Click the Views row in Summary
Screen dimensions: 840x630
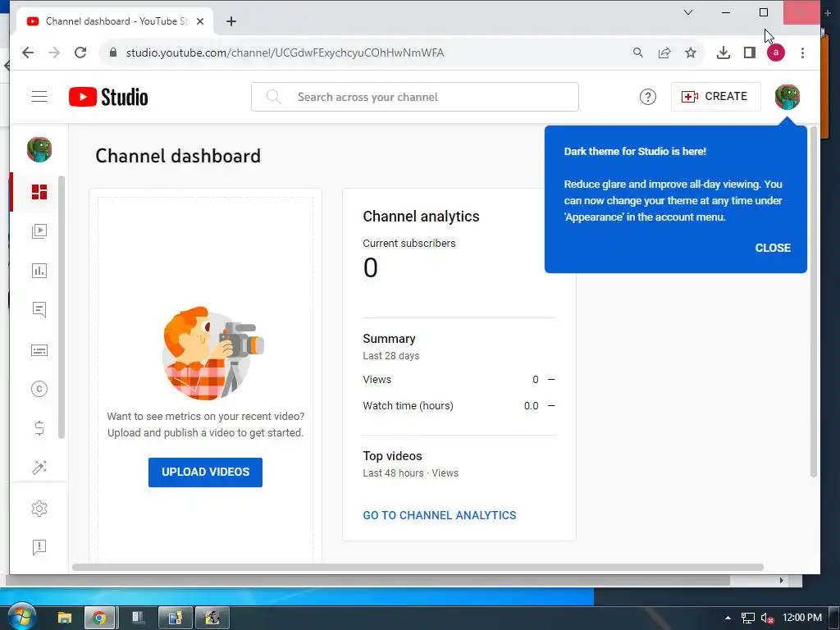[459, 380]
